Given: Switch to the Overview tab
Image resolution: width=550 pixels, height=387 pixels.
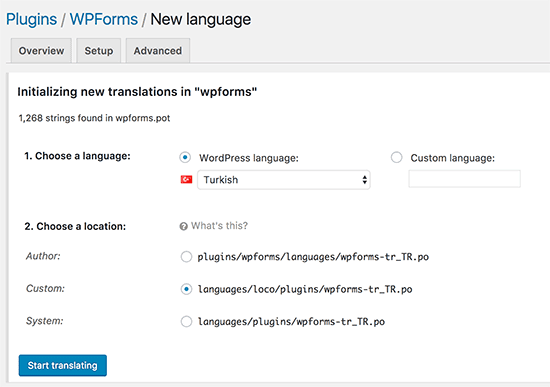Looking at the screenshot, I should [x=41, y=51].
